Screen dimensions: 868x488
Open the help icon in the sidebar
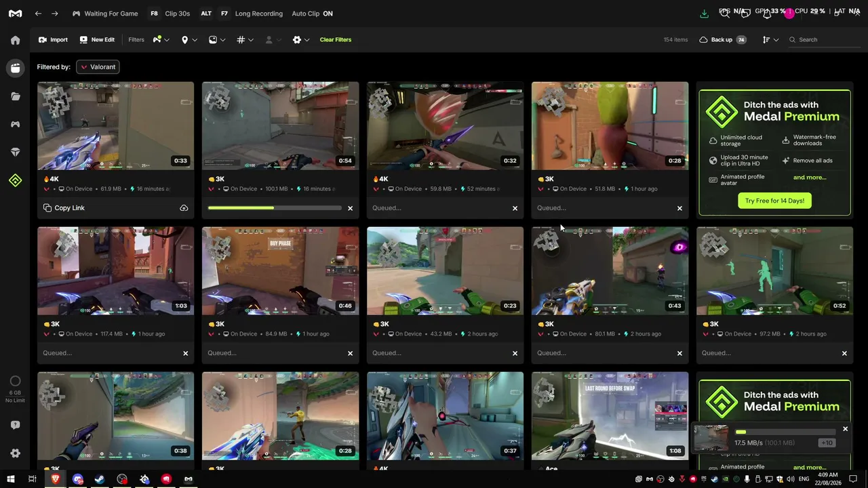click(x=15, y=425)
